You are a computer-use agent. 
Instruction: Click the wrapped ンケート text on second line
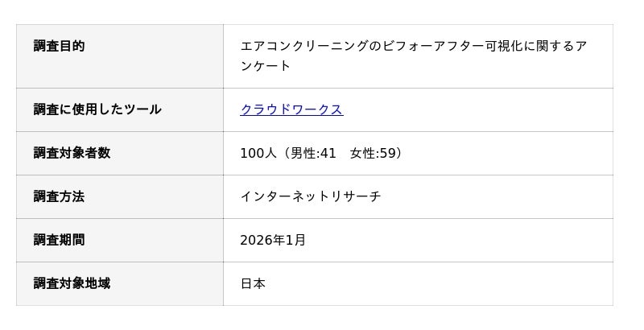click(x=266, y=66)
